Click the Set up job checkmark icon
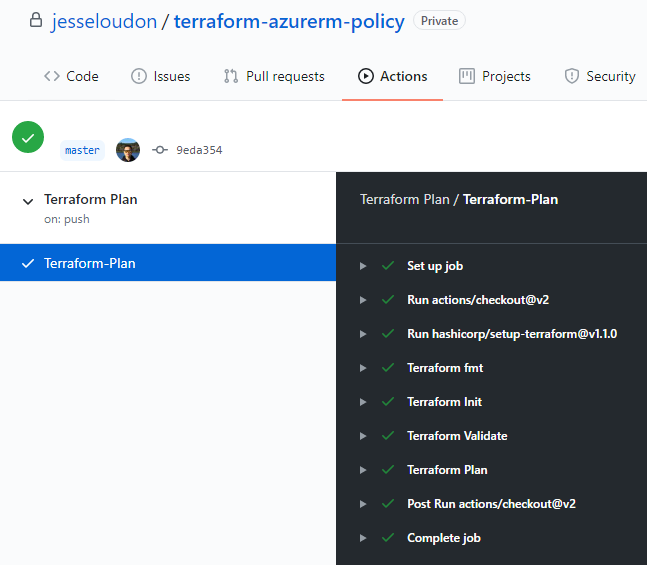Image resolution: width=647 pixels, height=565 pixels. coord(388,265)
